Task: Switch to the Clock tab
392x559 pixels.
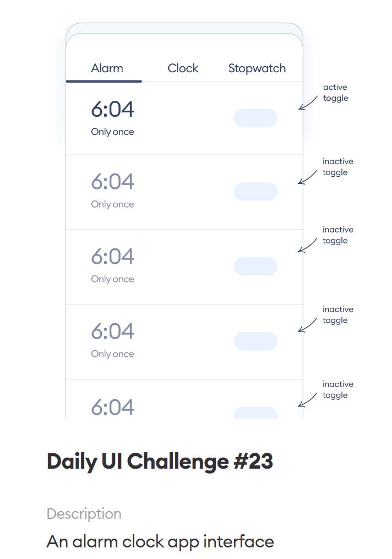Action: (183, 68)
